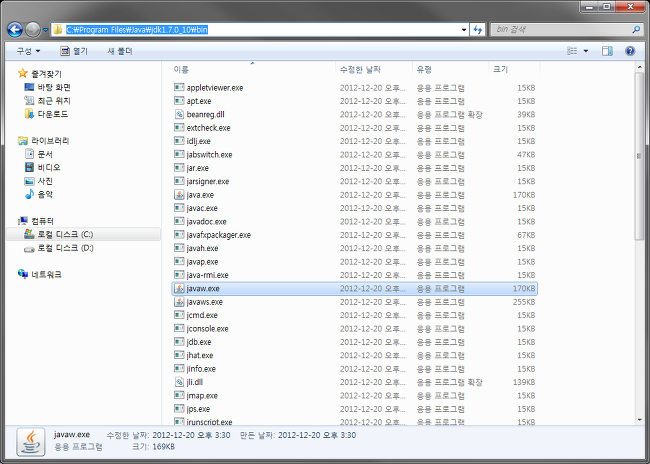Create a new folder with 새 폴더
Screen dimensions: 650x464
[x=120, y=51]
